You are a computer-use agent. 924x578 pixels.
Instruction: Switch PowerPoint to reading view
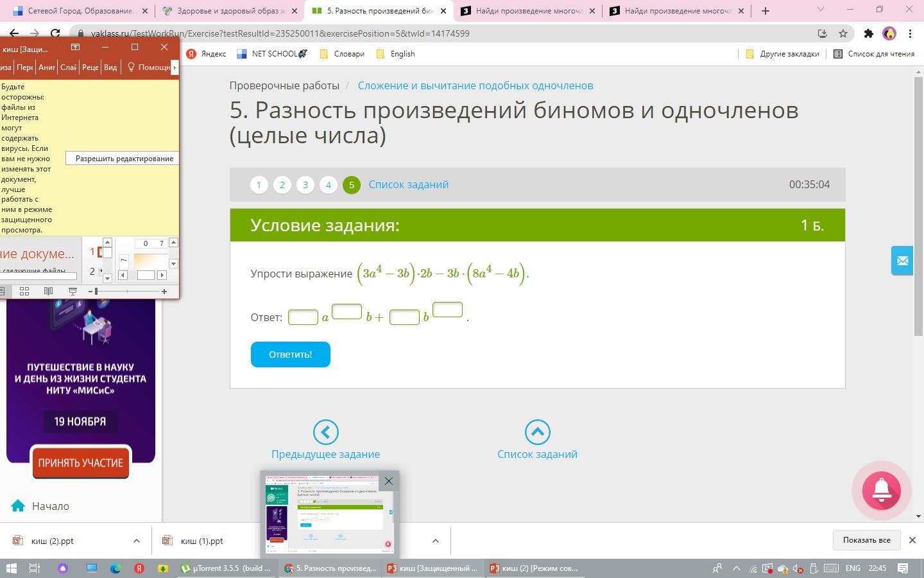(x=48, y=292)
